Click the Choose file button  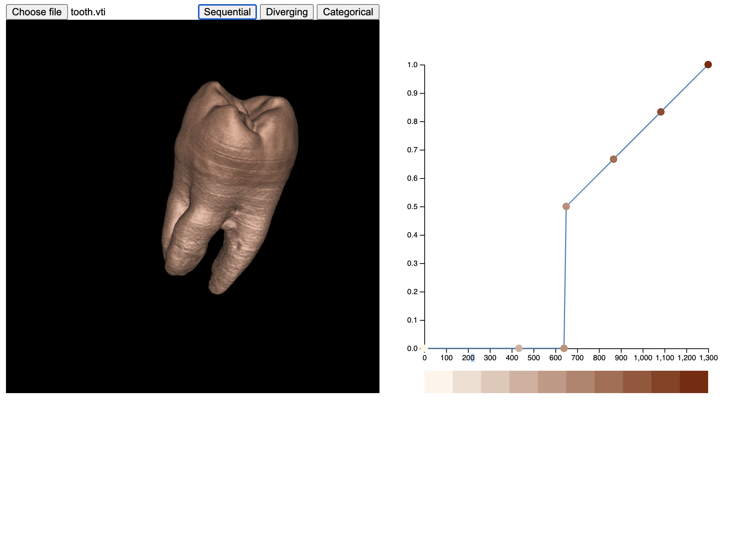click(x=37, y=12)
